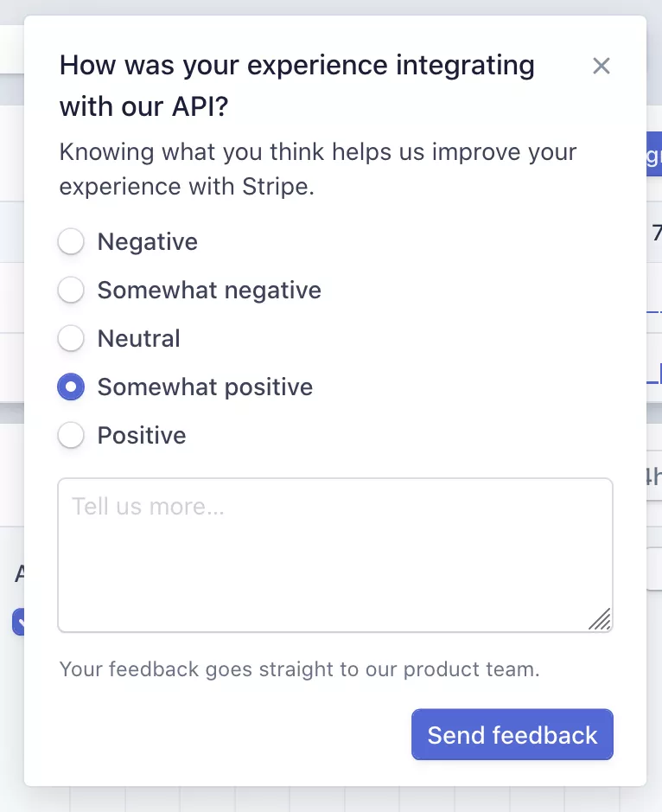The image size is (662, 812).
Task: Click the description text mentioning Stripe
Action: click(x=317, y=169)
